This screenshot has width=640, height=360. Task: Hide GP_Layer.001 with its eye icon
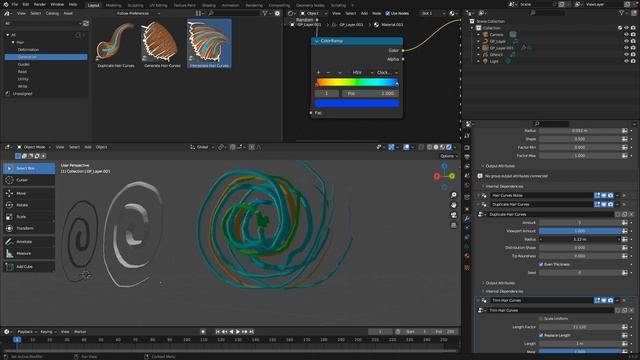(x=626, y=48)
